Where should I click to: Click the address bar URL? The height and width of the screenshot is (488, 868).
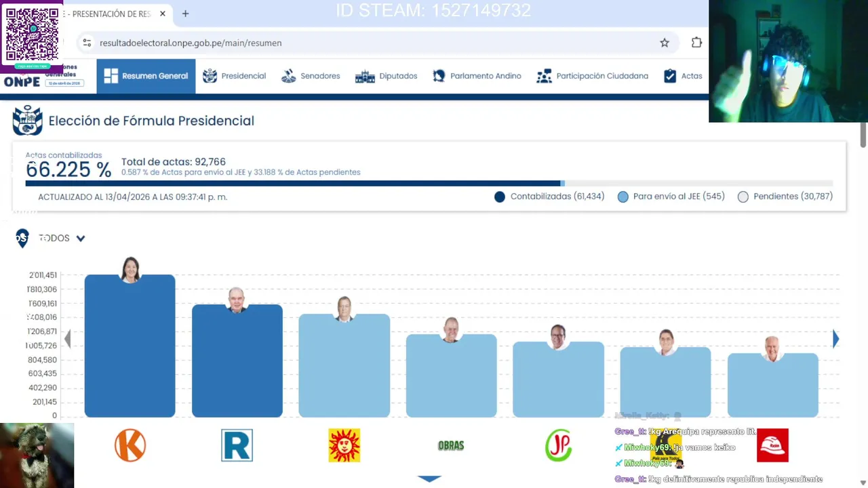191,43
